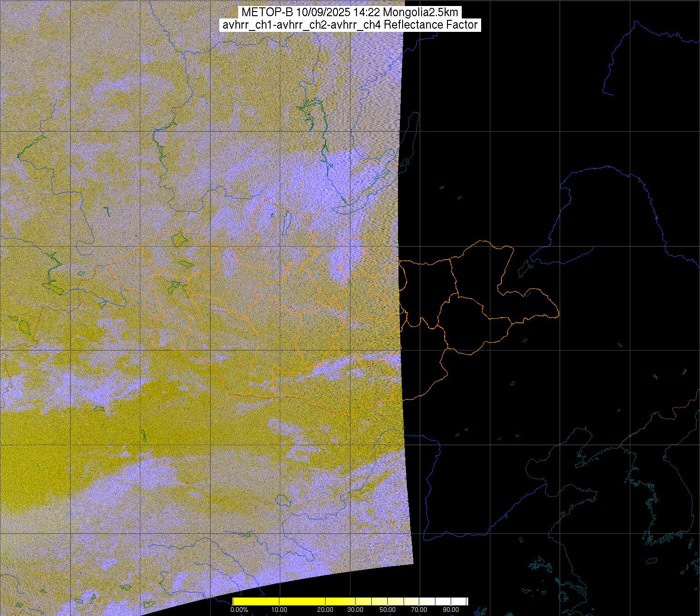
Task: Pick the pale yellow segment between 30.00 and 50.00
Action: point(372,601)
